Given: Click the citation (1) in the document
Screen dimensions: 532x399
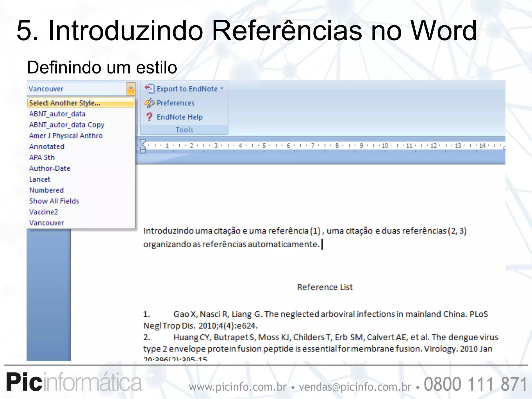Looking at the screenshot, I should [x=315, y=231].
